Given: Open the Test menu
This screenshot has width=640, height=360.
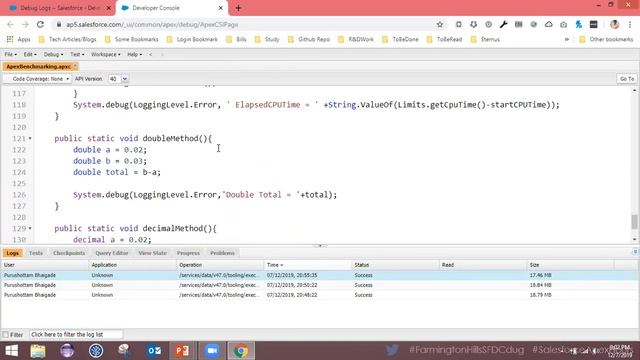Looking at the screenshot, I should click(77, 54).
